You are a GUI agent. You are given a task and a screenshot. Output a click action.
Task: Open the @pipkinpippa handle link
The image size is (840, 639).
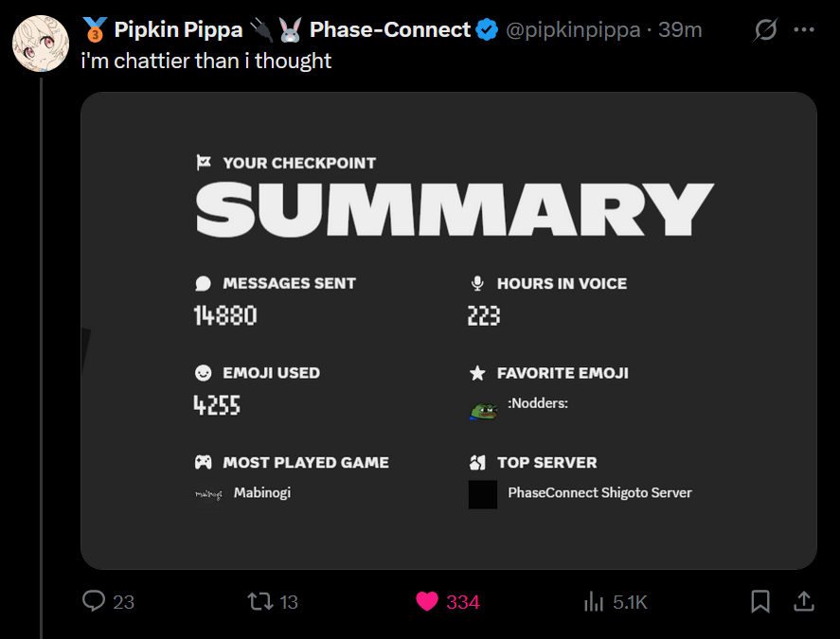(575, 30)
